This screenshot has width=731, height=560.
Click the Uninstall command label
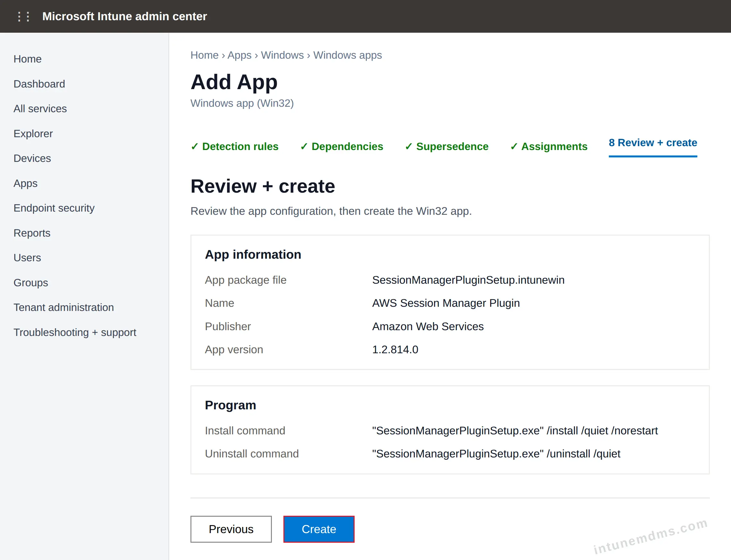pos(252,454)
